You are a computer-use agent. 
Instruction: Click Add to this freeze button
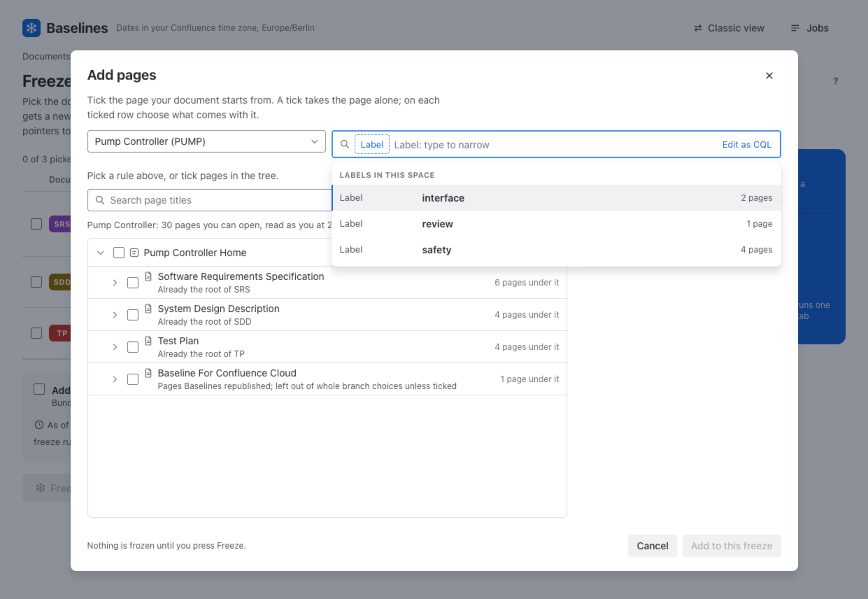[x=732, y=546]
